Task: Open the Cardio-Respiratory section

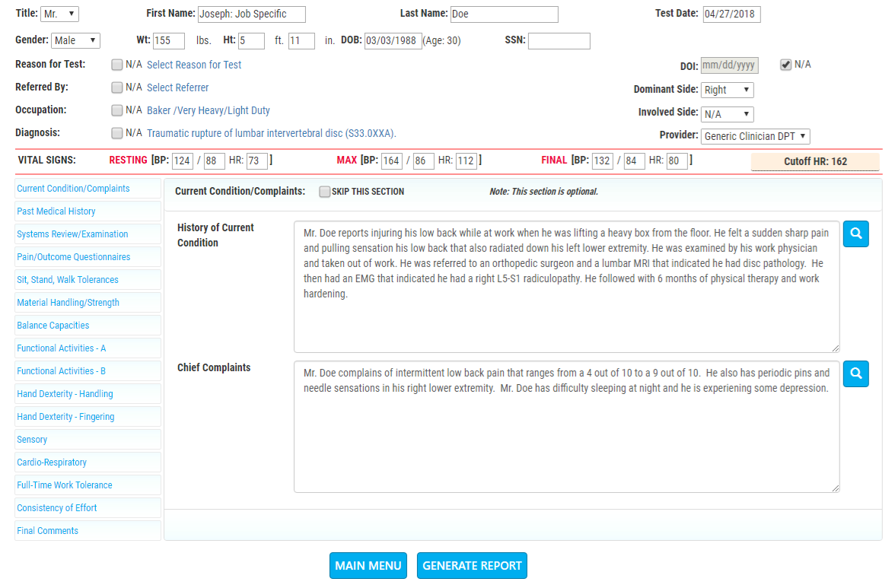Action: 88,462
